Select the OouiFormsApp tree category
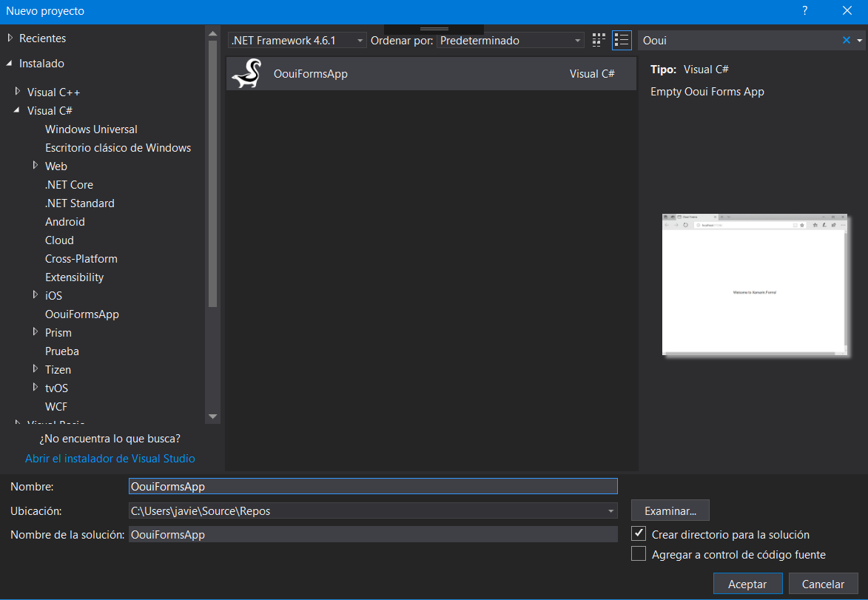 [x=82, y=314]
